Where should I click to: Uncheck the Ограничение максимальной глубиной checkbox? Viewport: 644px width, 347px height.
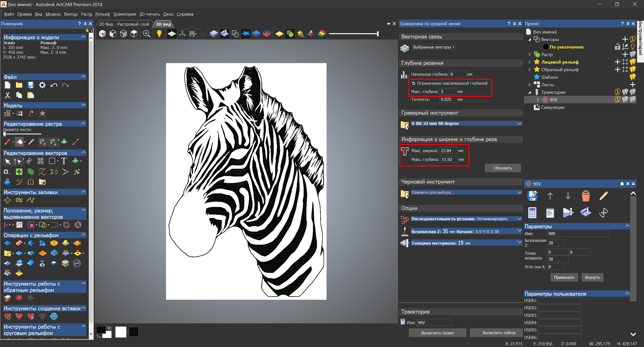point(413,83)
